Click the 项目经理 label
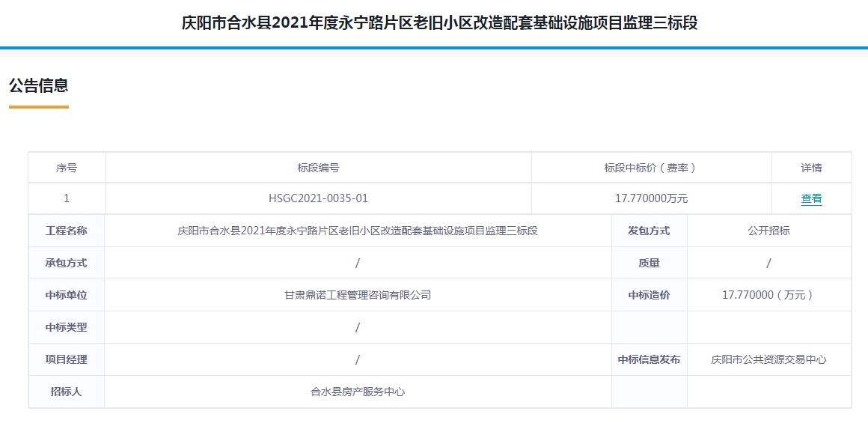This screenshot has width=868, height=426. (x=67, y=359)
